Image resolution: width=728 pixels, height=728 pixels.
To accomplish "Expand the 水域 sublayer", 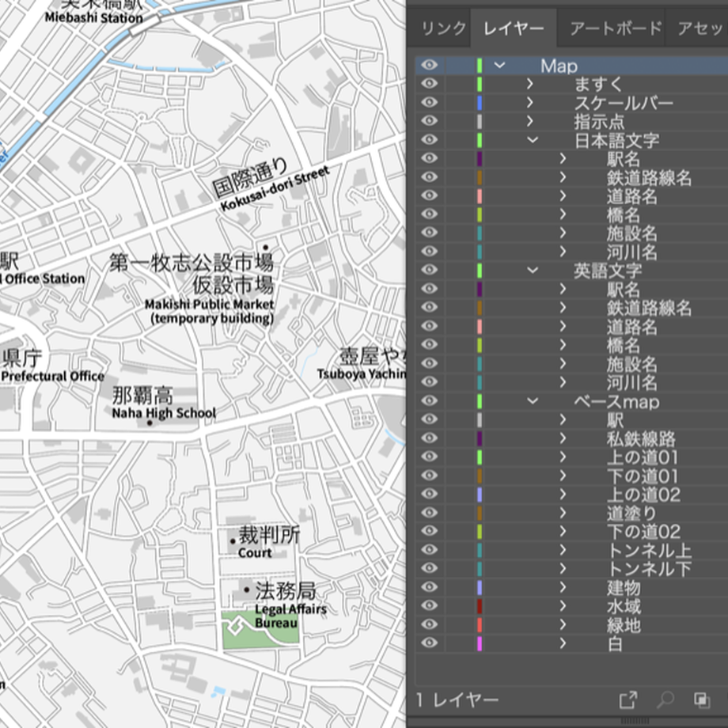I will pyautogui.click(x=563, y=606).
